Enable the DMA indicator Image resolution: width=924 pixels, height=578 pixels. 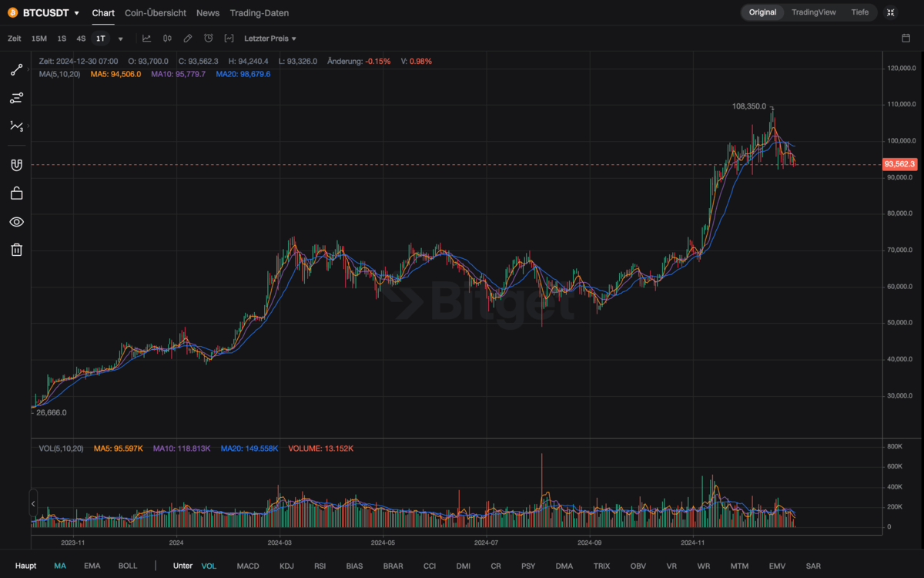pyautogui.click(x=564, y=566)
